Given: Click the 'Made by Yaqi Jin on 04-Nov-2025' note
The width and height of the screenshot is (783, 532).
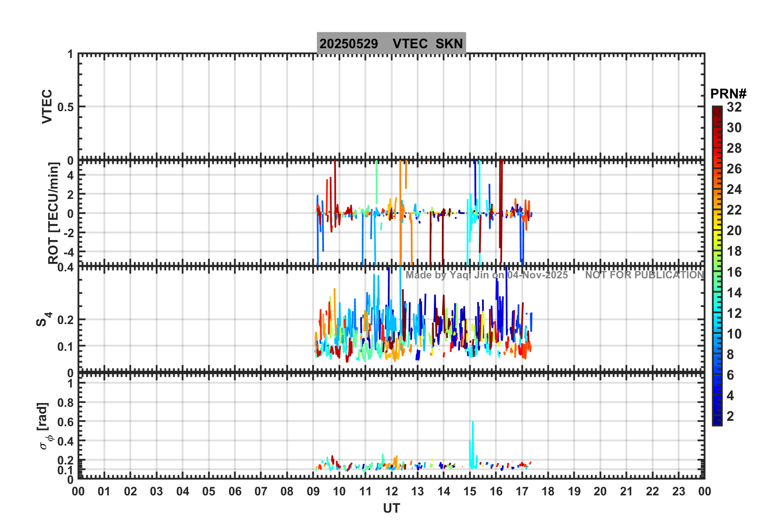Looking at the screenshot, I should click(x=487, y=275).
